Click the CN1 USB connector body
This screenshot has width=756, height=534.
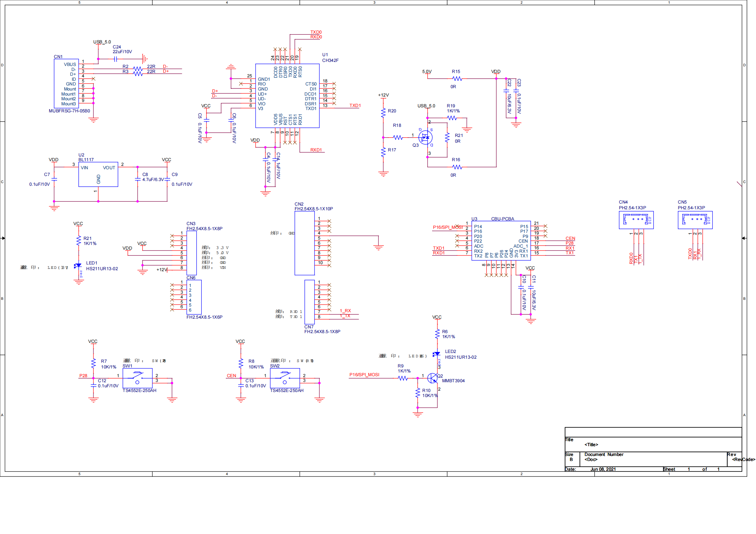click(66, 83)
